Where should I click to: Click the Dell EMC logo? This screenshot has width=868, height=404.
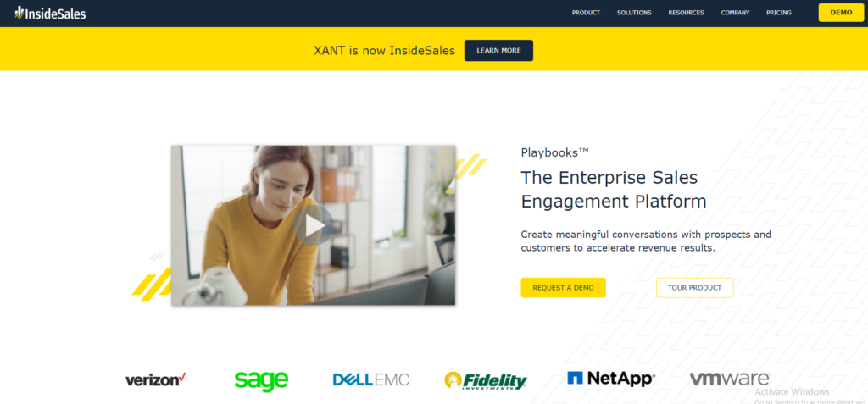click(371, 379)
